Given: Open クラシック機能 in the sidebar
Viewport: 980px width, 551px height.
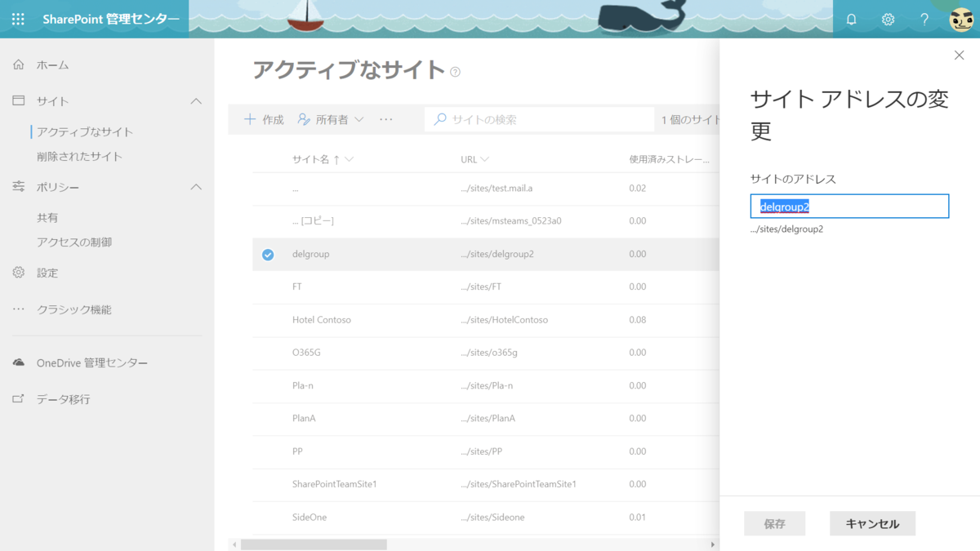Looking at the screenshot, I should [x=74, y=309].
